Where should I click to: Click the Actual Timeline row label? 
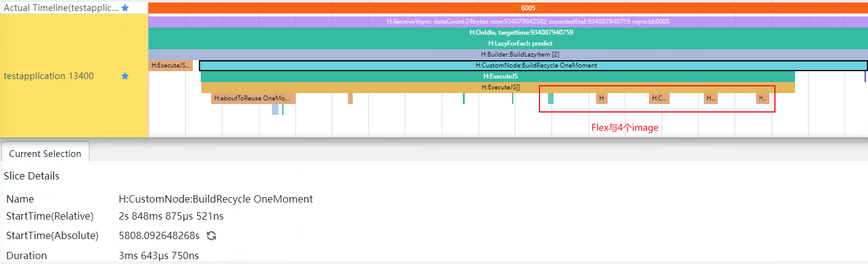[60, 8]
